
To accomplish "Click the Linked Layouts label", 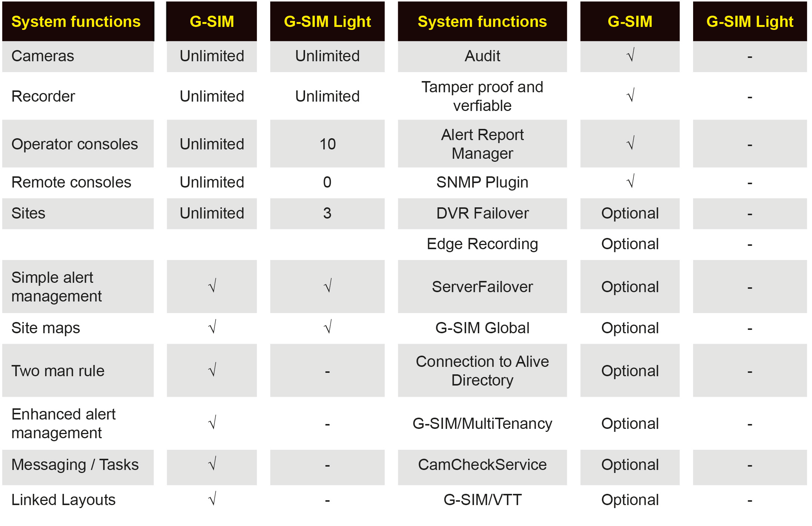I will tap(64, 500).
